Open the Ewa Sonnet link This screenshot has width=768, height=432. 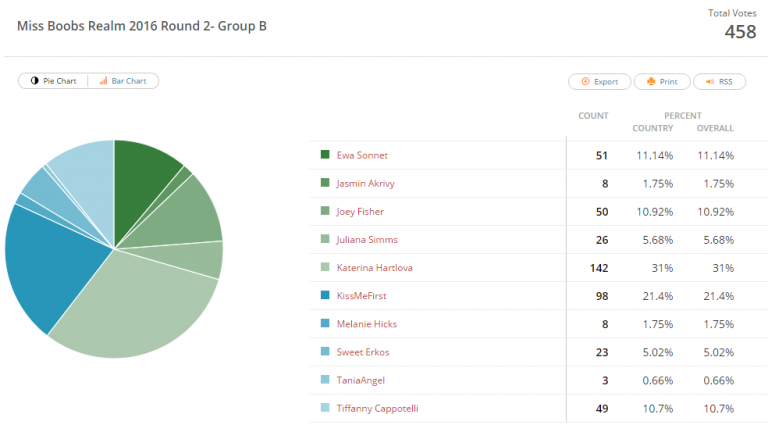(362, 155)
